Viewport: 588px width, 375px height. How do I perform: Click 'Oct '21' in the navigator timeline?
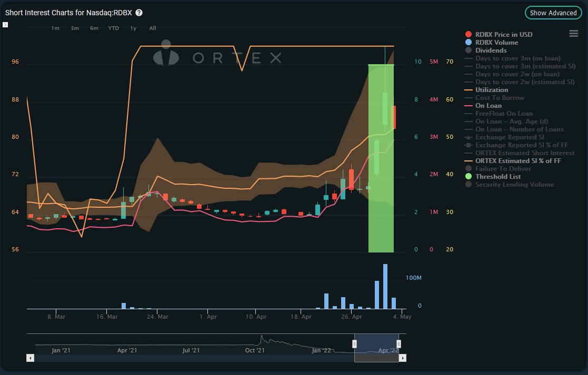click(x=255, y=350)
